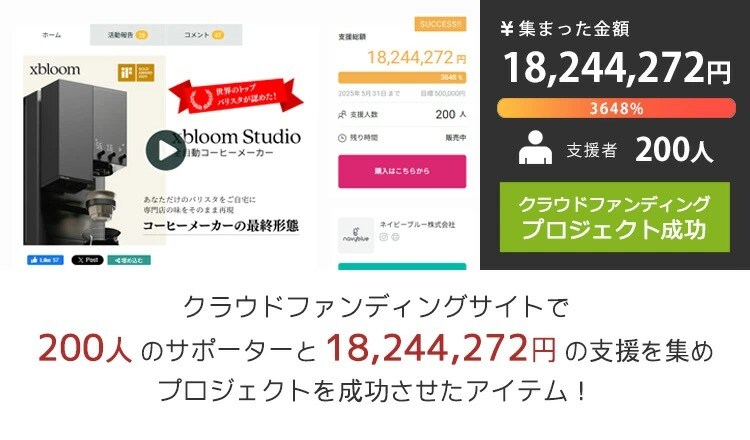Click the teal 埋め込む embed button
Image resolution: width=750 pixels, height=440 pixels.
(x=129, y=260)
